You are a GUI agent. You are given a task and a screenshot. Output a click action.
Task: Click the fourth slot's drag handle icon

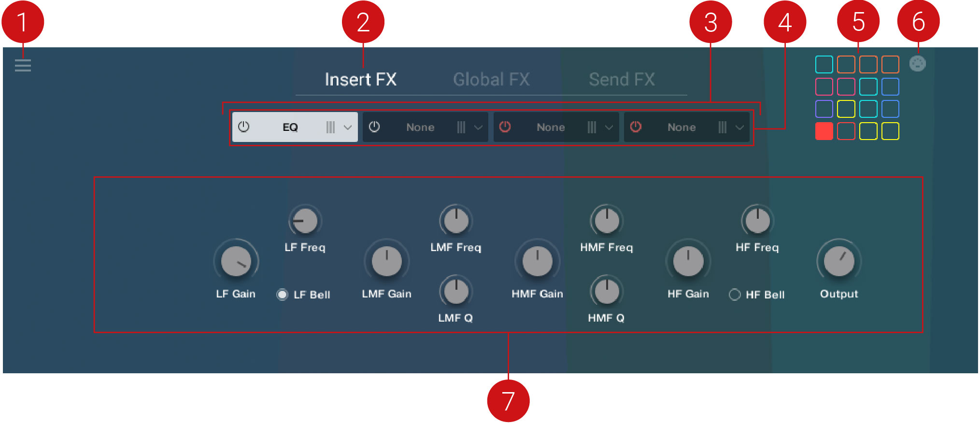pyautogui.click(x=722, y=127)
